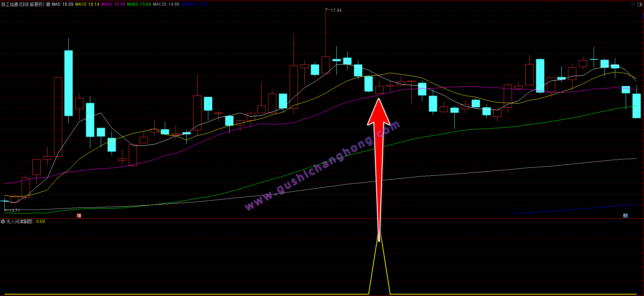Viewport: 644px width, 296px height.
Task: Click the candlestick with the 17.44 high
Action: (326, 65)
